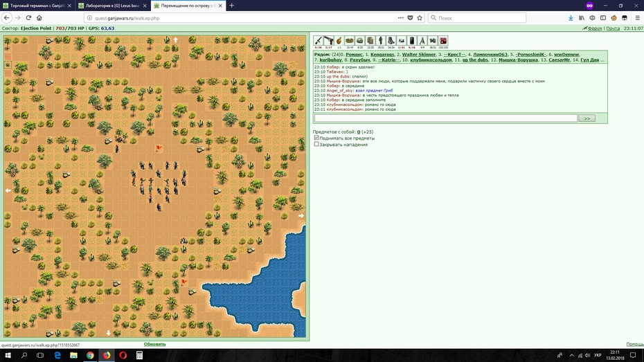Click the Pocket save icon in the address bar
Image resolution: width=644 pixels, height=362 pixels.
pyautogui.click(x=410, y=17)
